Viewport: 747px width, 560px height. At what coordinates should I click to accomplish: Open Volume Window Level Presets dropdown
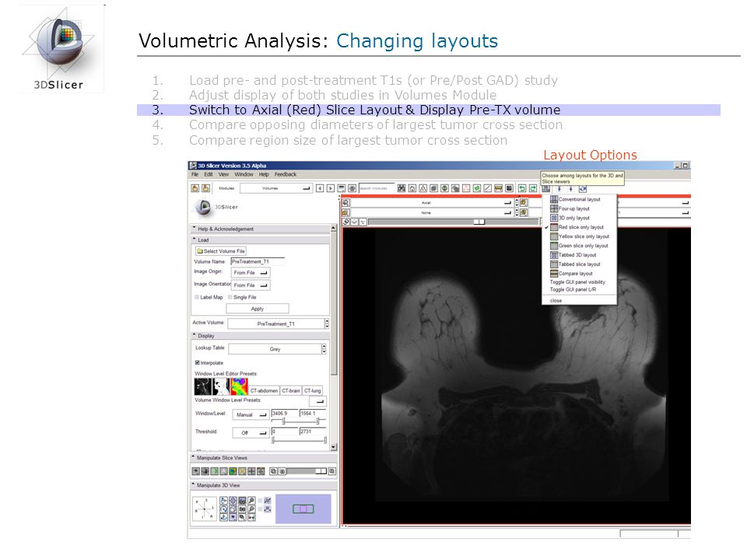click(317, 401)
